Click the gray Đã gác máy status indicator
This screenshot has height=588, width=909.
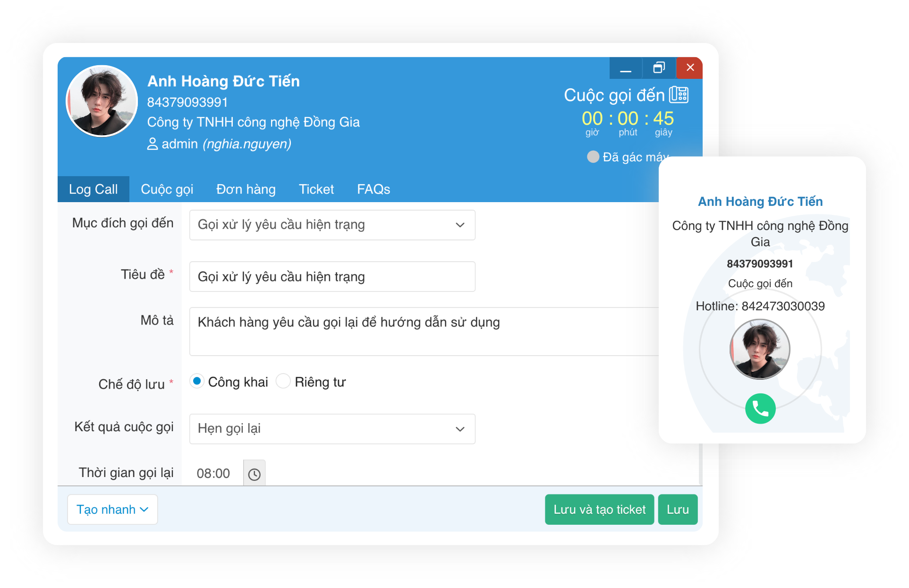593,157
